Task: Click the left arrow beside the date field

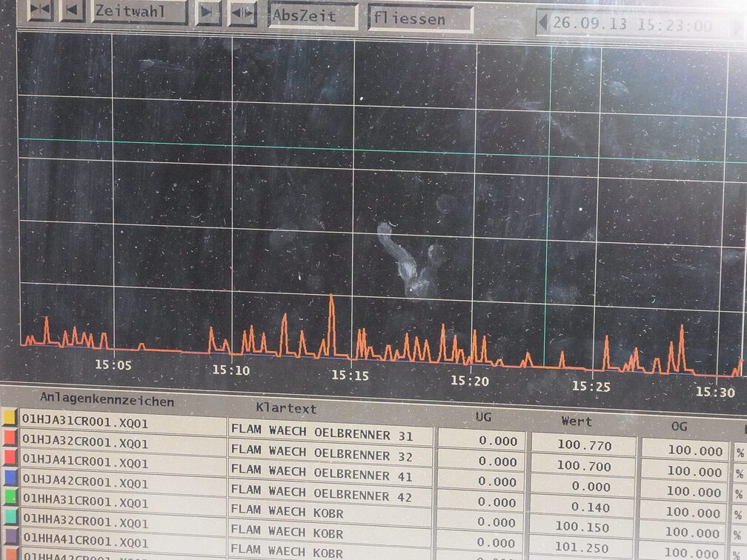Action: point(543,23)
